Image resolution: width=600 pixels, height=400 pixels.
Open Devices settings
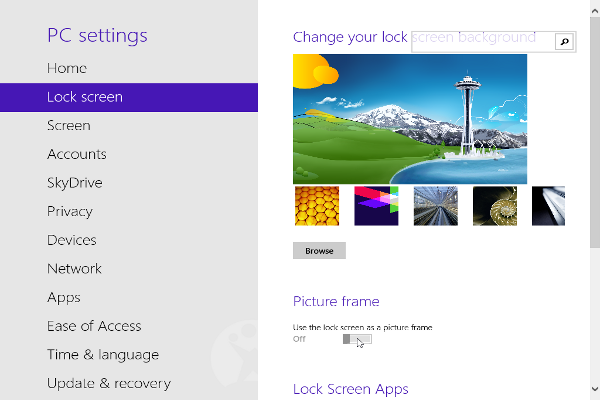point(72,240)
